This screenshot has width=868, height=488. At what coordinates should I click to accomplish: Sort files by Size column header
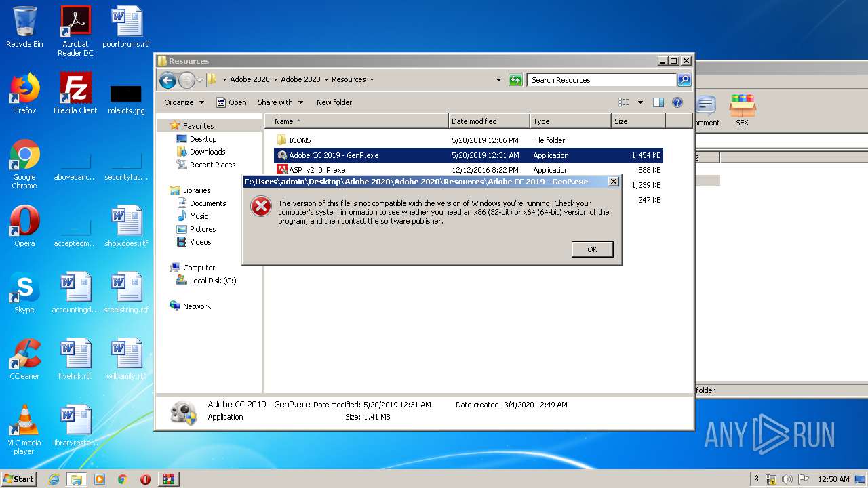click(638, 121)
